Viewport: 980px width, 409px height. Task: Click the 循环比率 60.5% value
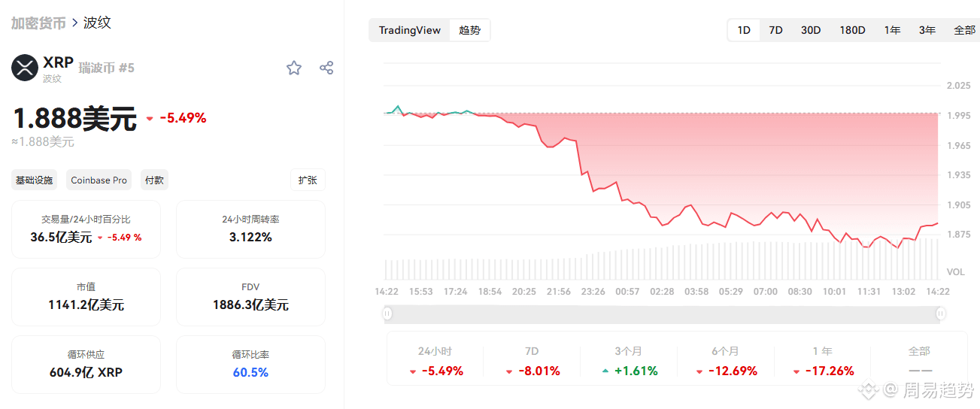tap(250, 372)
